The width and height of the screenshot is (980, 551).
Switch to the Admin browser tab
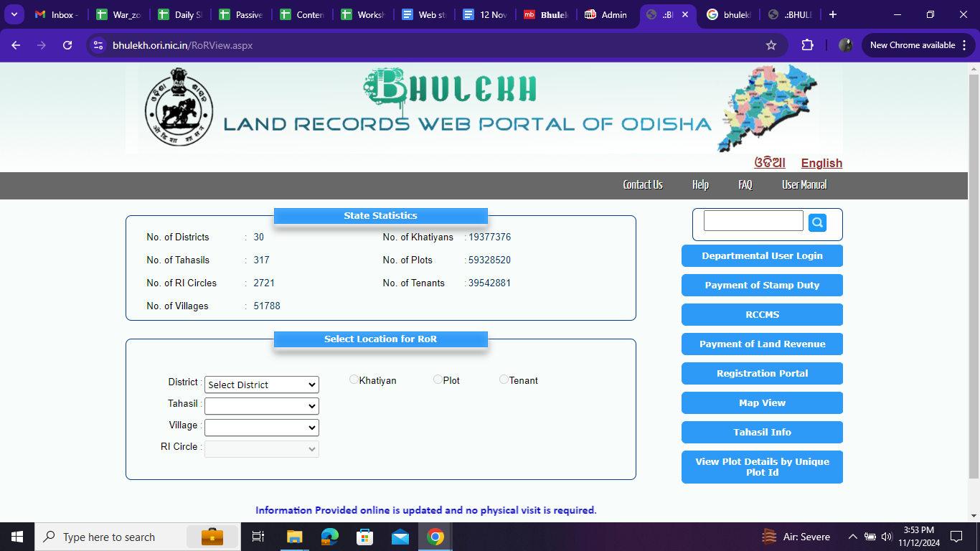[x=607, y=14]
